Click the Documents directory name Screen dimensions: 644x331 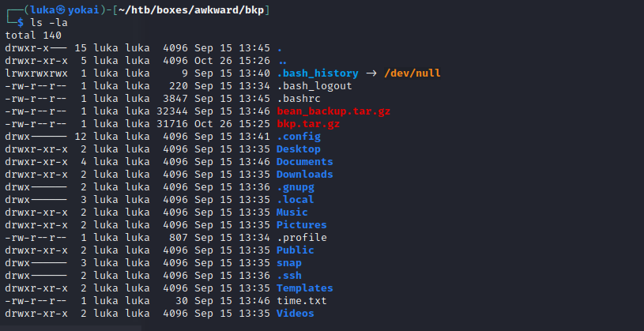tap(304, 162)
